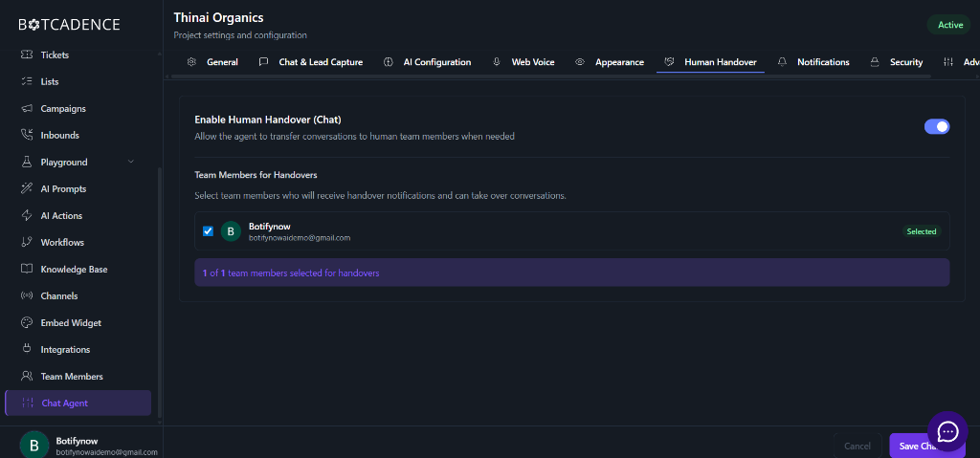
Task: Click the Lists checklist icon
Action: click(x=26, y=82)
